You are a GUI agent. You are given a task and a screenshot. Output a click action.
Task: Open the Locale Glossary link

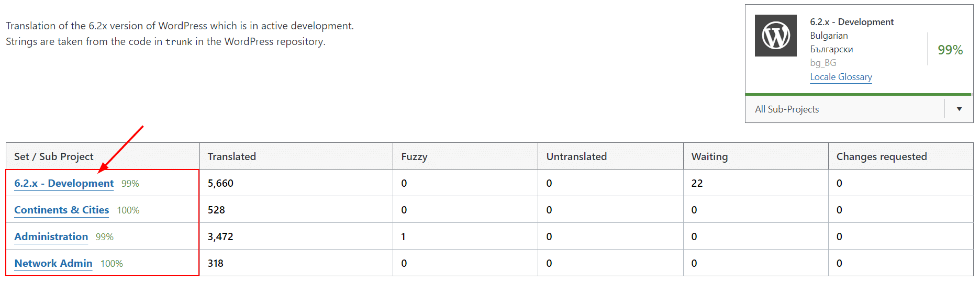tap(841, 77)
